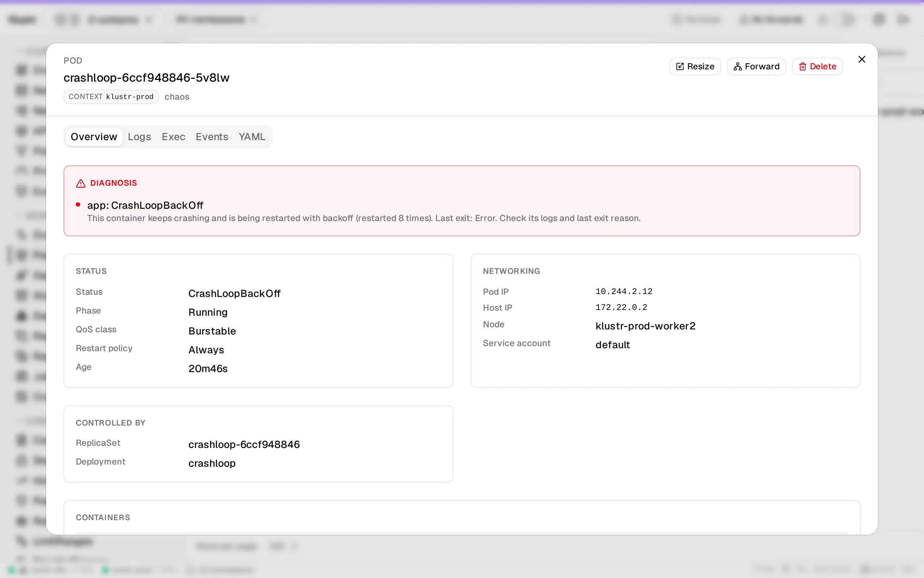Click the Burstable QoS class value

click(212, 331)
